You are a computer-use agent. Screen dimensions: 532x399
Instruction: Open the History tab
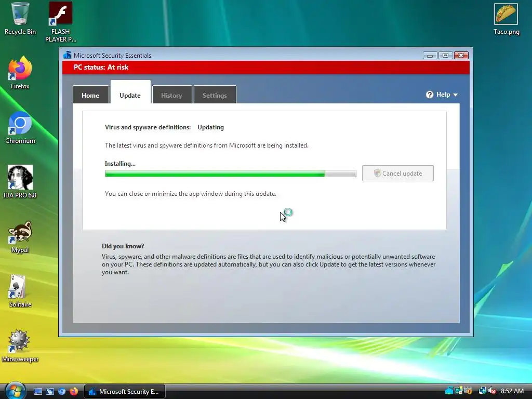click(x=171, y=95)
